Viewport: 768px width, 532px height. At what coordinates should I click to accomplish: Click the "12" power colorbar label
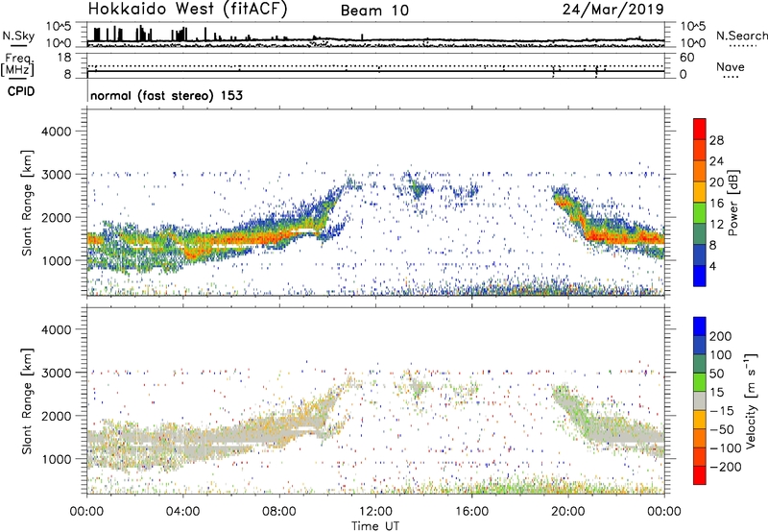pyautogui.click(x=716, y=225)
